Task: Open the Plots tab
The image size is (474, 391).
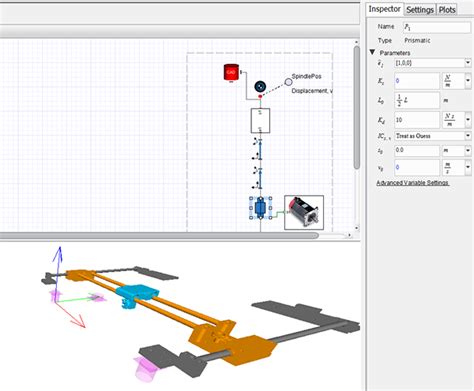Action: (447, 10)
